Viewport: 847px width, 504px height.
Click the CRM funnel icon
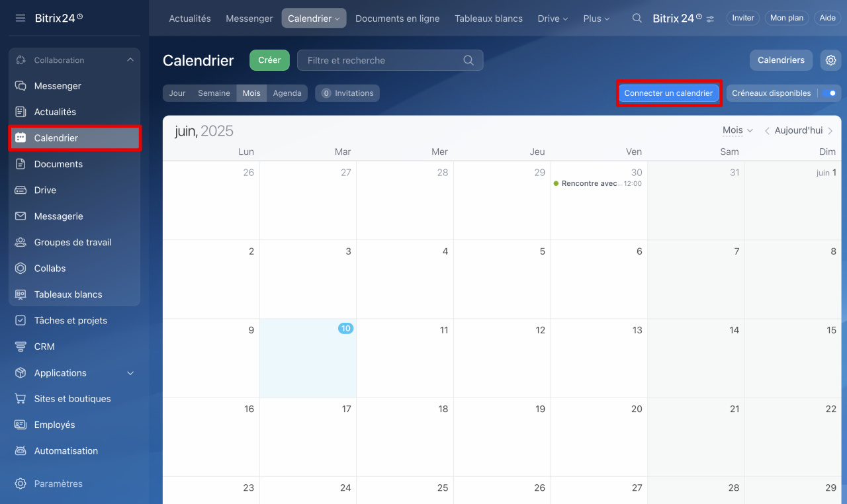[21, 347]
